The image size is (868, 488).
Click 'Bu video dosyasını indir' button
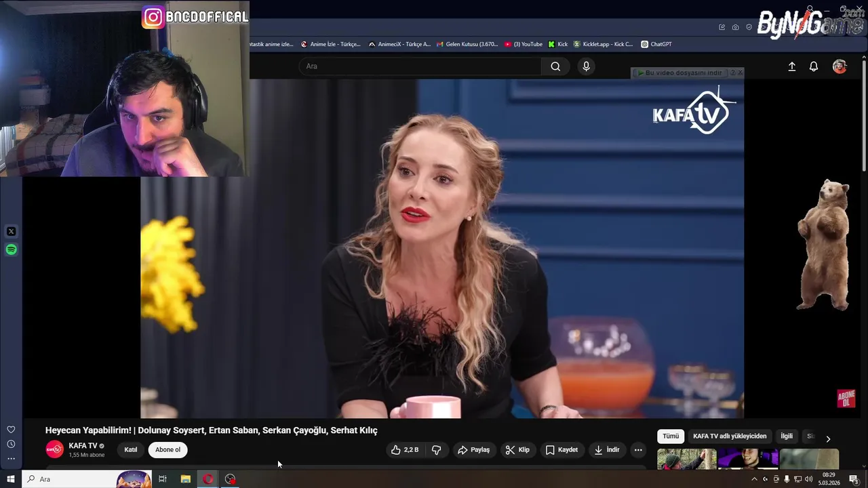tap(679, 73)
